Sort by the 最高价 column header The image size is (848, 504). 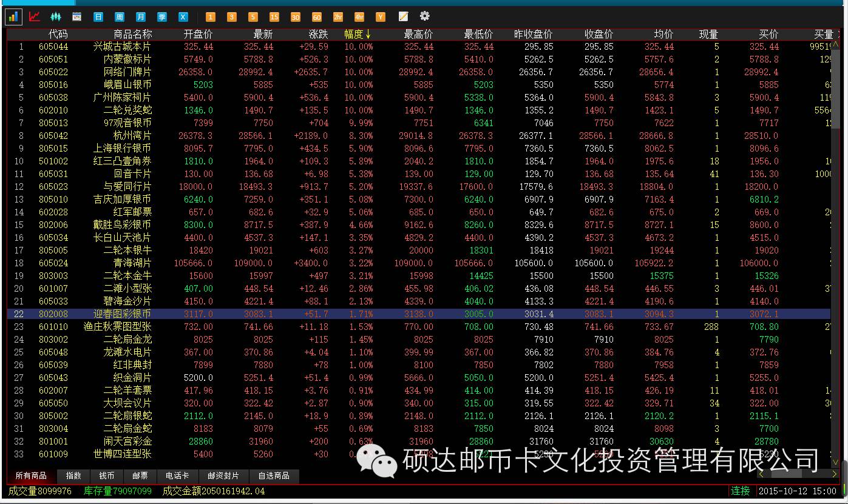pos(418,35)
